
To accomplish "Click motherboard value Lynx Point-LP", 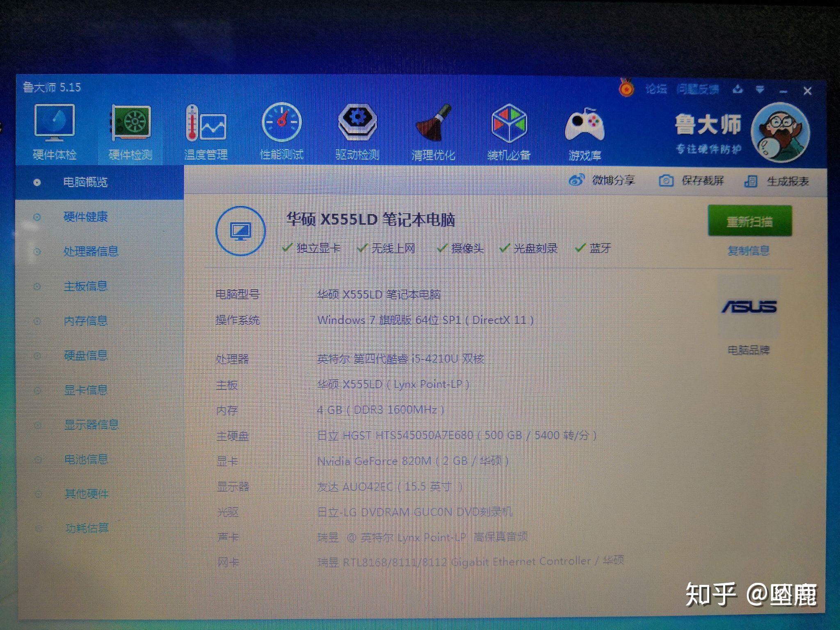I will 393,384.
